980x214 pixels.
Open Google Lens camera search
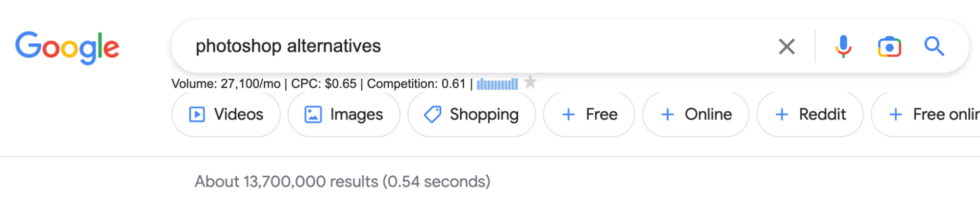tap(889, 47)
